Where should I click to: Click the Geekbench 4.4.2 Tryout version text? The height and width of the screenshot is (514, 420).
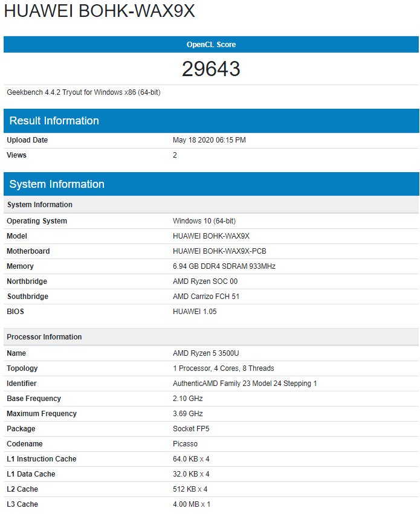coord(83,92)
